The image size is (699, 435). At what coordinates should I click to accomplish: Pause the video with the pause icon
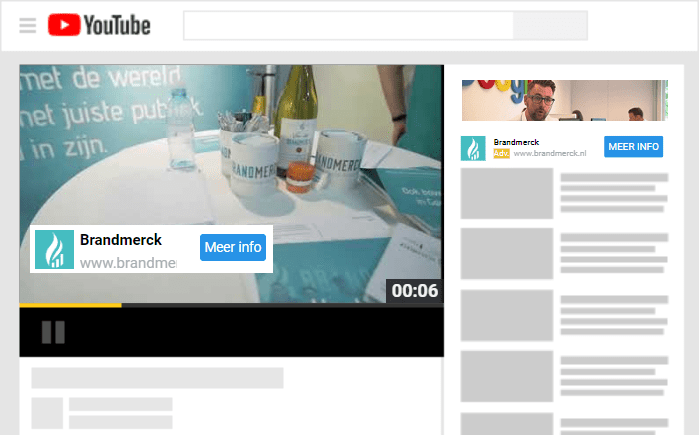pyautogui.click(x=53, y=332)
